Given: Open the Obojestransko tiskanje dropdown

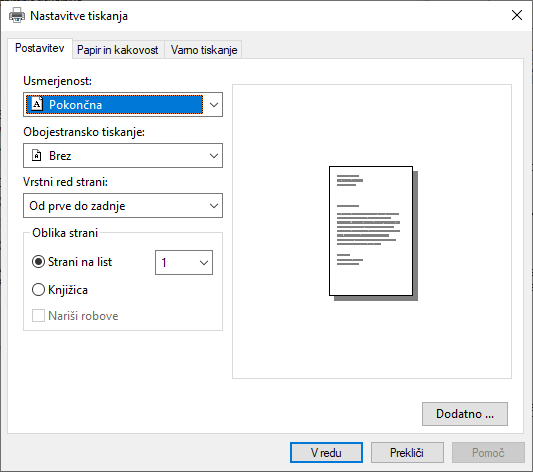Looking at the screenshot, I should coord(123,155).
